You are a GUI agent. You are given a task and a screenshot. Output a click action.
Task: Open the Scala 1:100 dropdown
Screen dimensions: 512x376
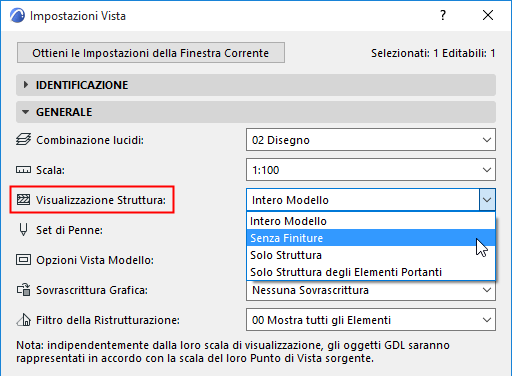tap(371, 170)
